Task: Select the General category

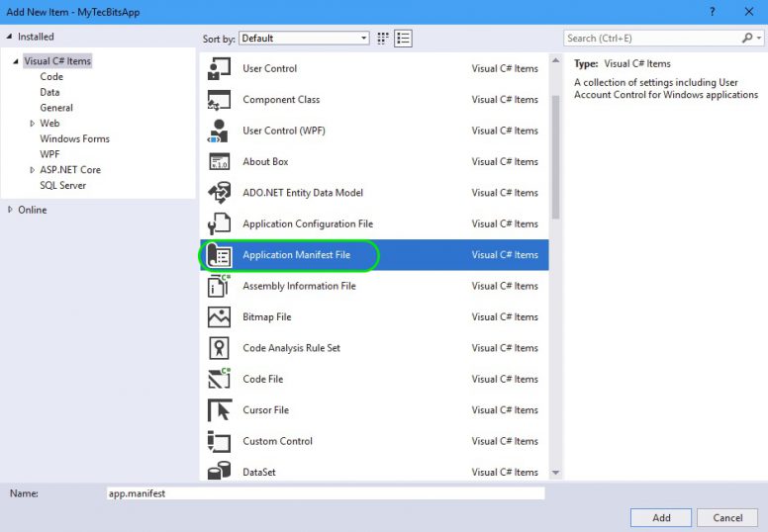Action: point(56,108)
